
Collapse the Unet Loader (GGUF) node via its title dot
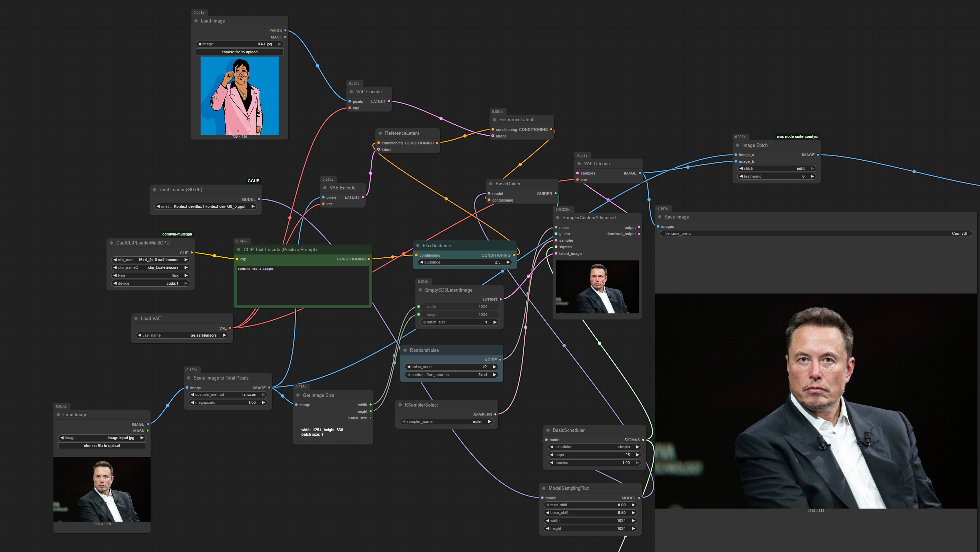pyautogui.click(x=154, y=189)
